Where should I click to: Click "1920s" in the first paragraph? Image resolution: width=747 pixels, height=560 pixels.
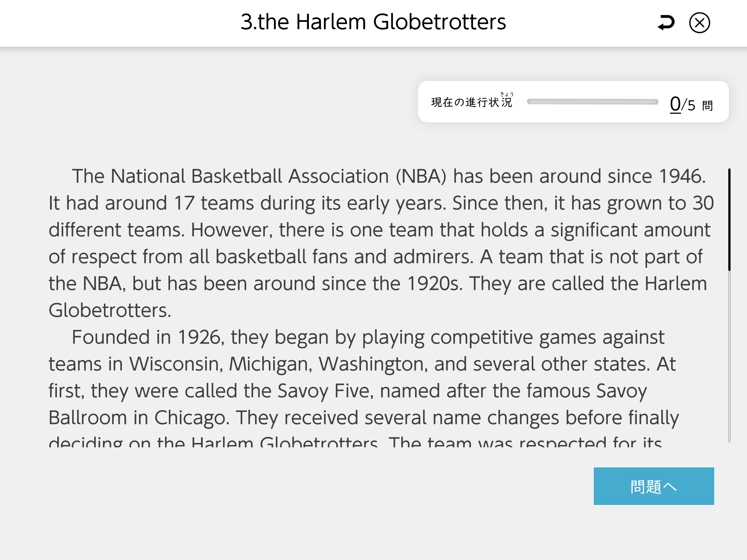(x=434, y=284)
